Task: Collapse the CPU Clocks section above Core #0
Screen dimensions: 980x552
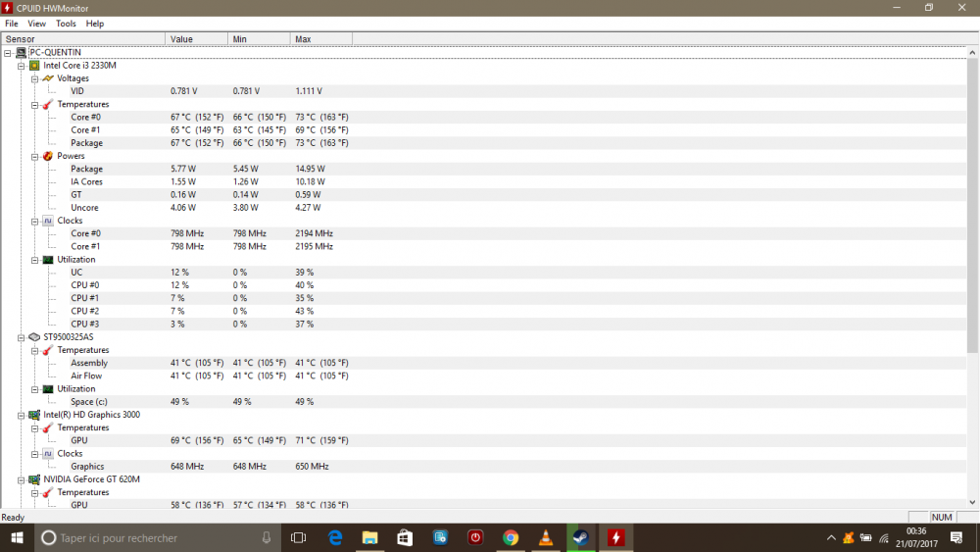Action: 34,221
